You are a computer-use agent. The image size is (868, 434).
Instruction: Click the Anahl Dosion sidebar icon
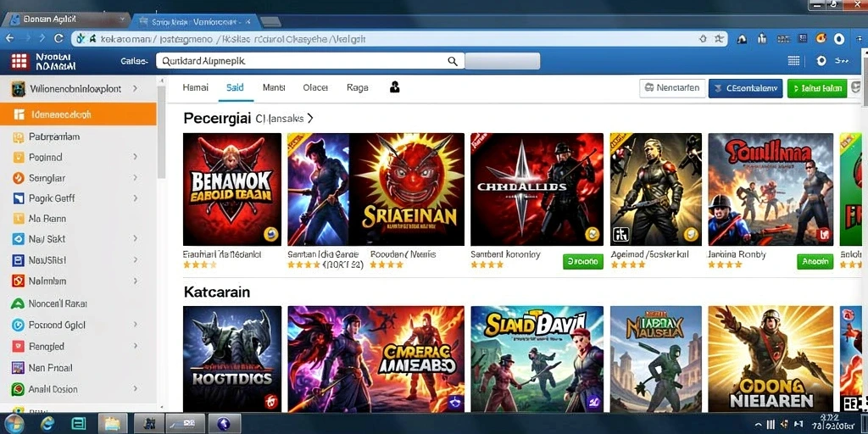pyautogui.click(x=19, y=389)
